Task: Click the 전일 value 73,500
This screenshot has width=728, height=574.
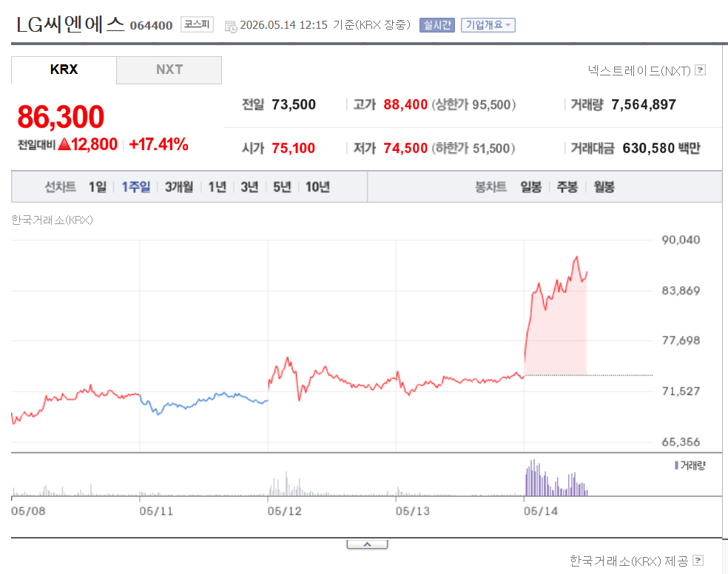Action: 294,104
